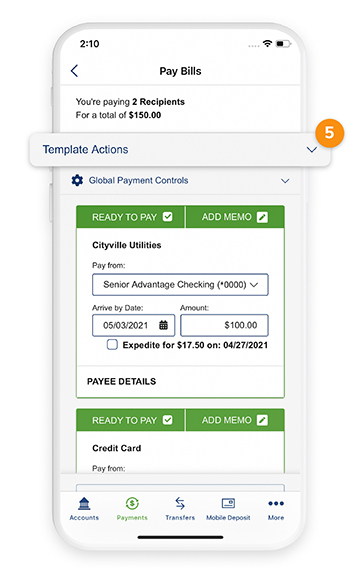Add memo to Cityville Utilities payment
This screenshot has width=360, height=576.
tap(235, 217)
